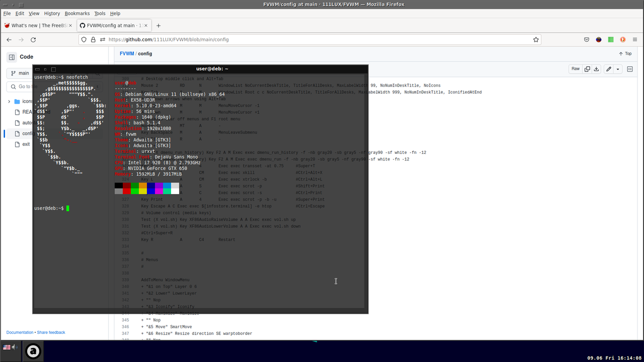Open the View menu
The image size is (644, 362).
point(34,14)
